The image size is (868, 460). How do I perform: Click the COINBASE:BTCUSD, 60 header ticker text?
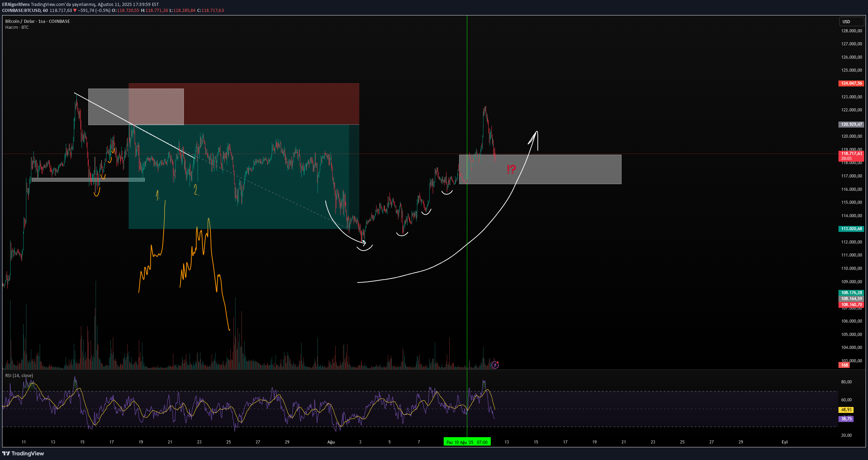coord(25,11)
